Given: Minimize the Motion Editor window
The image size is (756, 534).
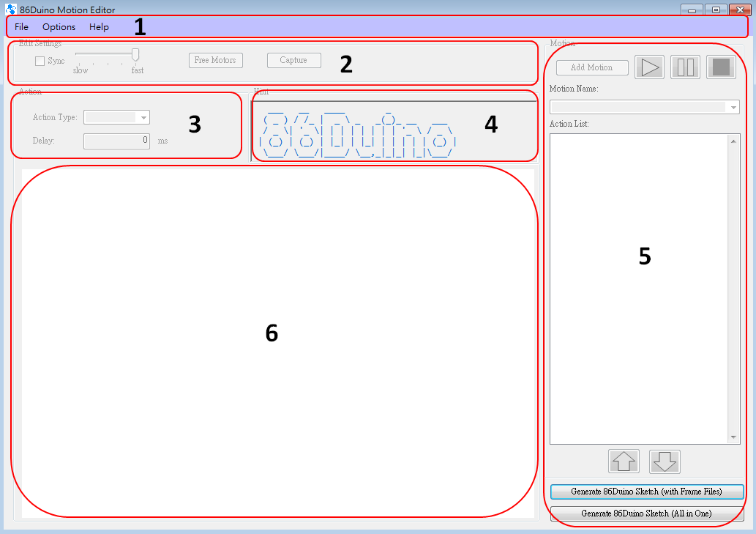Looking at the screenshot, I should tap(692, 10).
